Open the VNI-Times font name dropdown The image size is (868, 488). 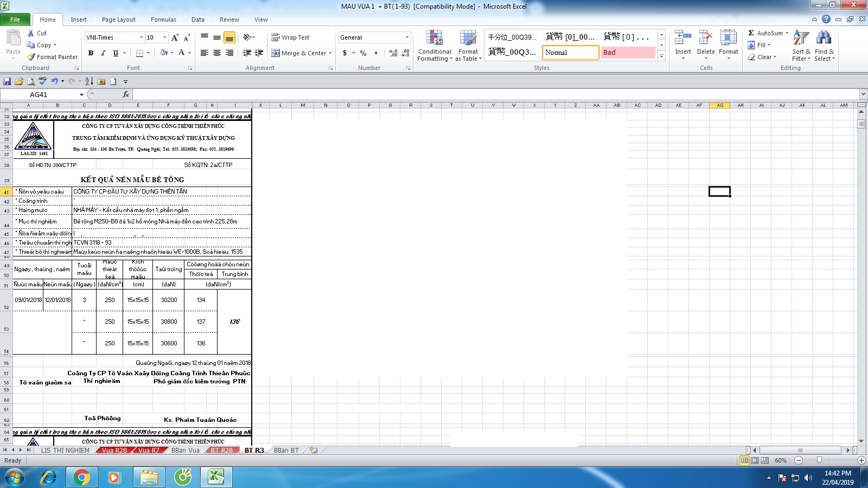pos(141,37)
